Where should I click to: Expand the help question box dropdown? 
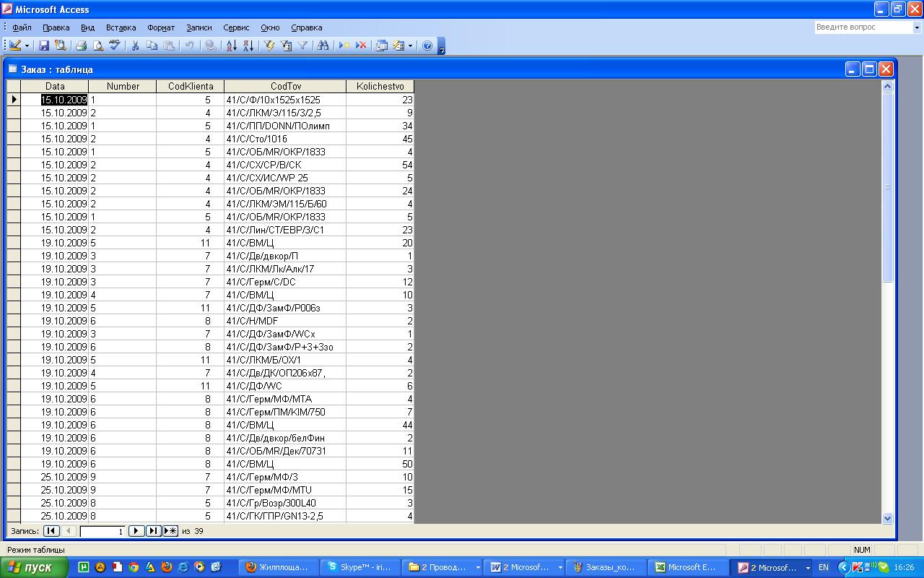click(x=918, y=27)
